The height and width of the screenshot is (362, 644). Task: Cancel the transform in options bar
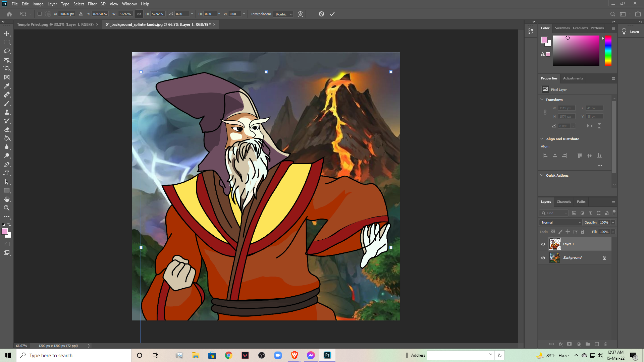[x=321, y=14]
